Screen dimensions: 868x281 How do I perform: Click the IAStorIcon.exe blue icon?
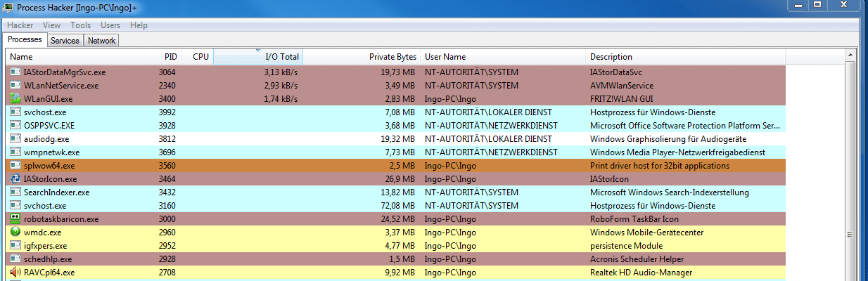click(16, 178)
